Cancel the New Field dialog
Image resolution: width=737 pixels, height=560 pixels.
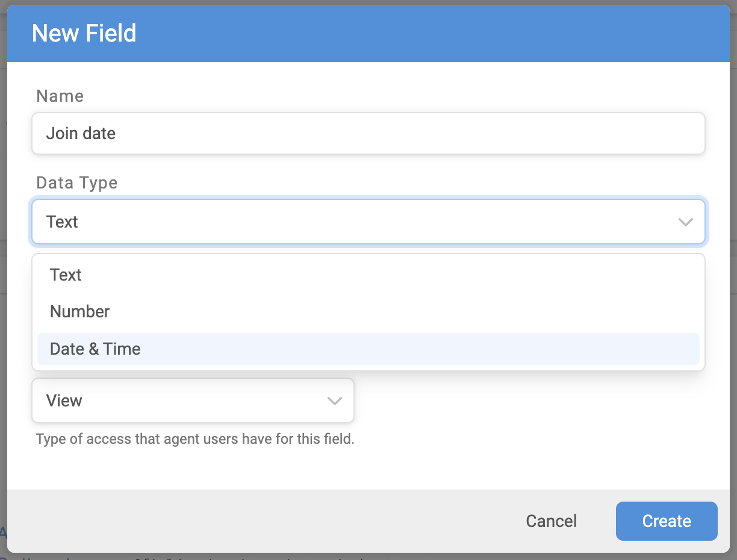tap(551, 521)
